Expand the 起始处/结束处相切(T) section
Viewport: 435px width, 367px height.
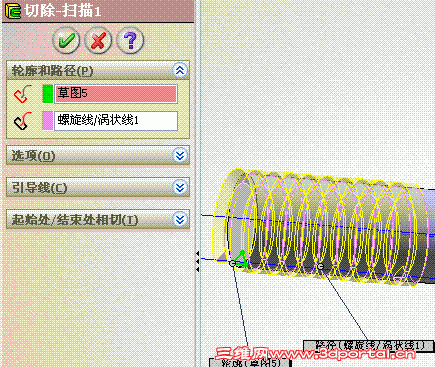(180, 219)
